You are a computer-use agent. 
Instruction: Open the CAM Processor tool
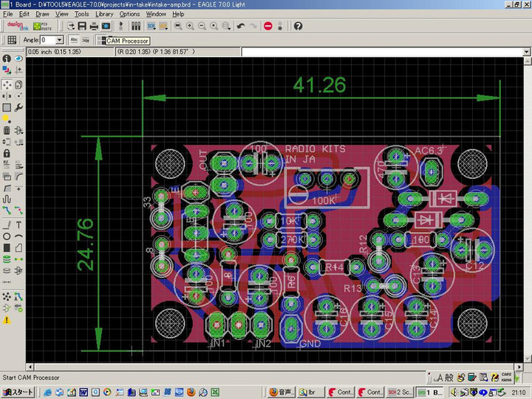coord(106,26)
